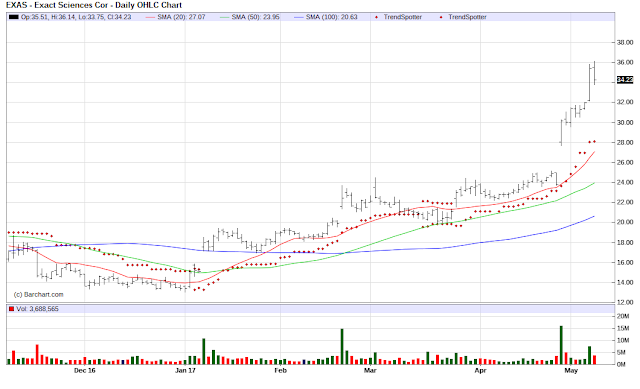The height and width of the screenshot is (389, 640).
Task: Click the Jan 17 date axis label
Action: 185,371
